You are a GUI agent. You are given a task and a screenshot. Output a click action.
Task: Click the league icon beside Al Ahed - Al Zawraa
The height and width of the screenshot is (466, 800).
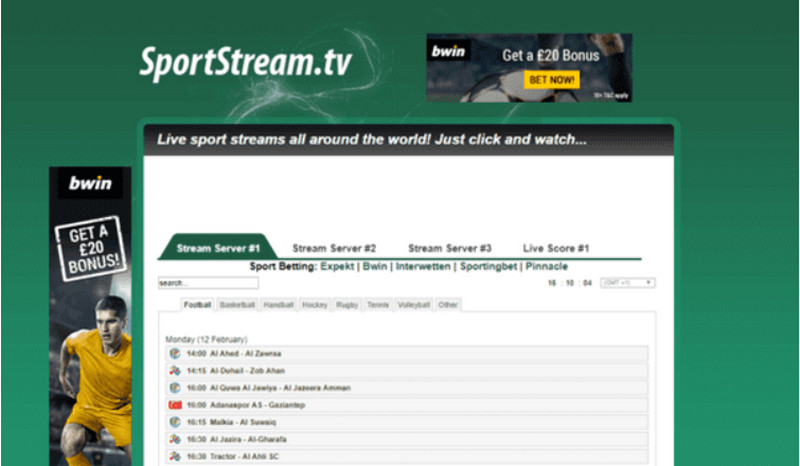(175, 353)
